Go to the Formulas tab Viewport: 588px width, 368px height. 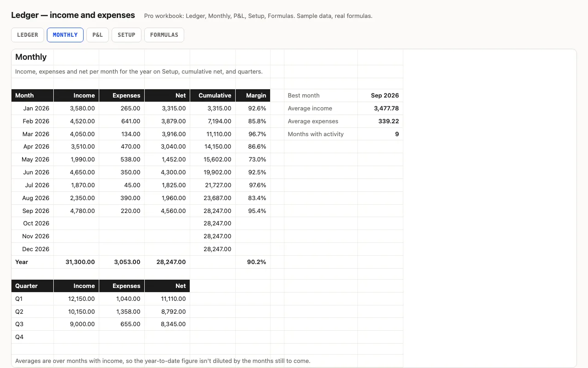(x=164, y=35)
